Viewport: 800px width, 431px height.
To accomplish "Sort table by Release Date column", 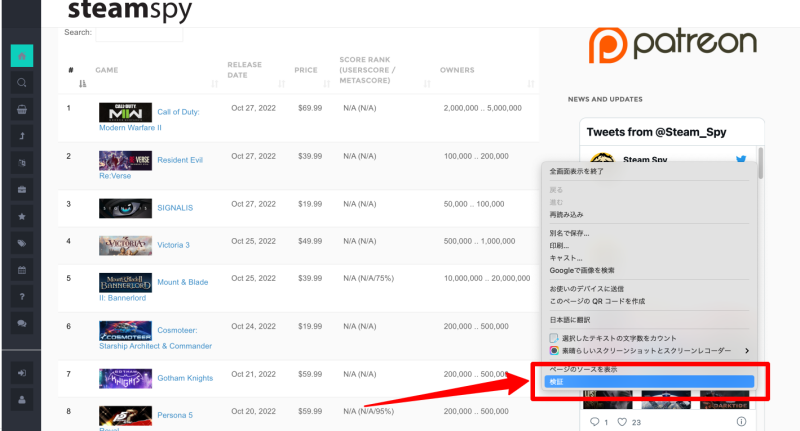I will point(245,70).
